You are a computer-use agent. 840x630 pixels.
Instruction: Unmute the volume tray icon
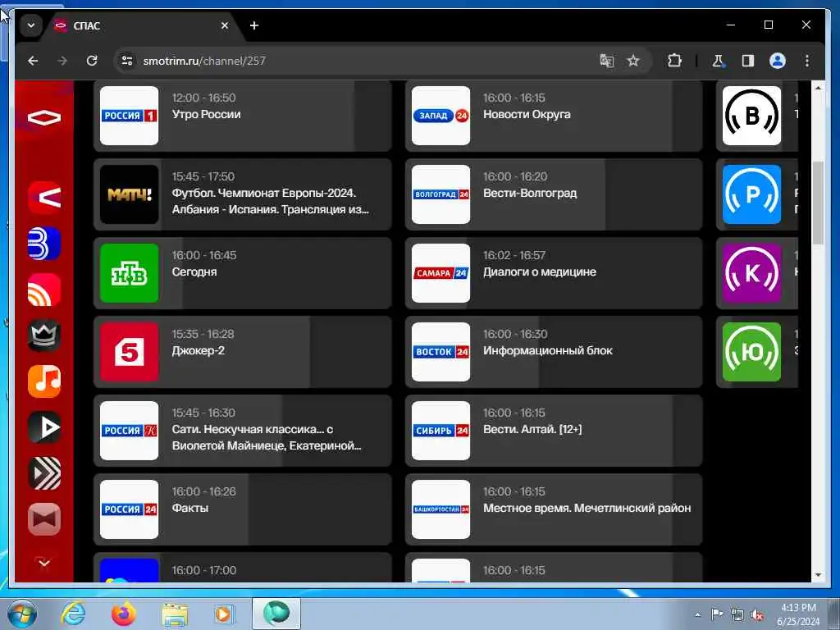tap(757, 615)
